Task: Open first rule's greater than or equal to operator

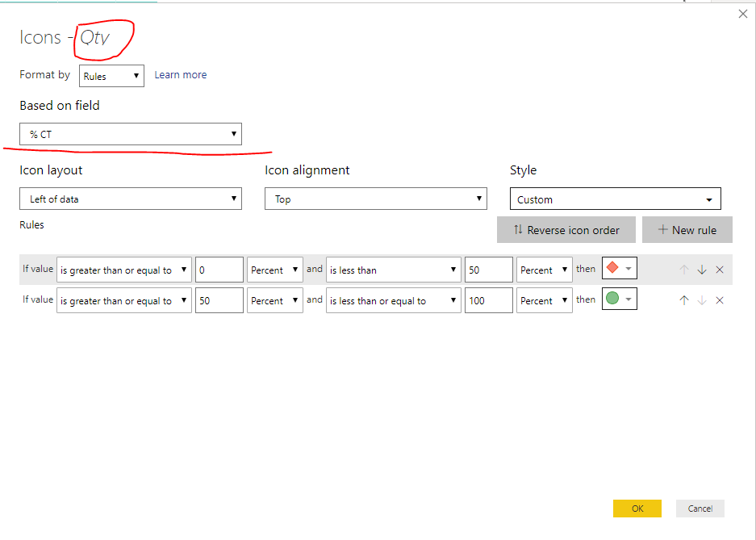Action: pos(124,270)
